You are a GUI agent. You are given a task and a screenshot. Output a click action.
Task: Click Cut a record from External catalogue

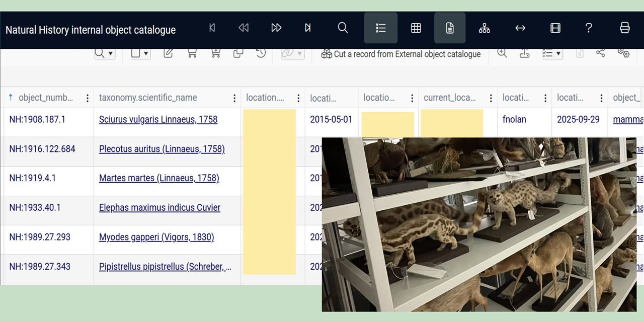401,54
